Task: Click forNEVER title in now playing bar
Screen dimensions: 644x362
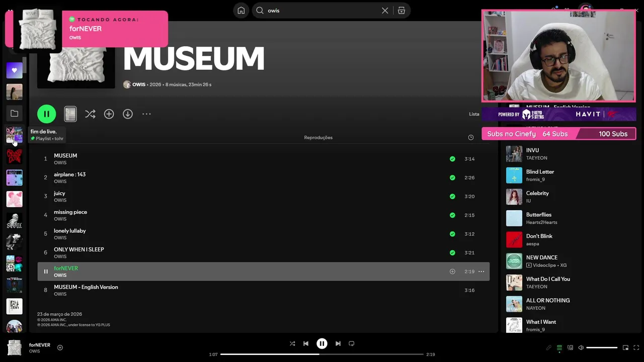Action: (40, 345)
